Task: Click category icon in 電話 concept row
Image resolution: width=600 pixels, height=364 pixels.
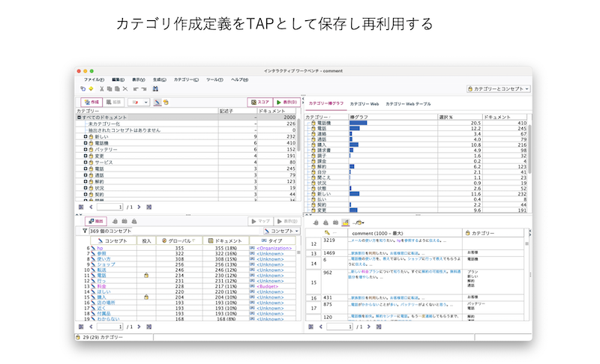Action: pos(146,275)
